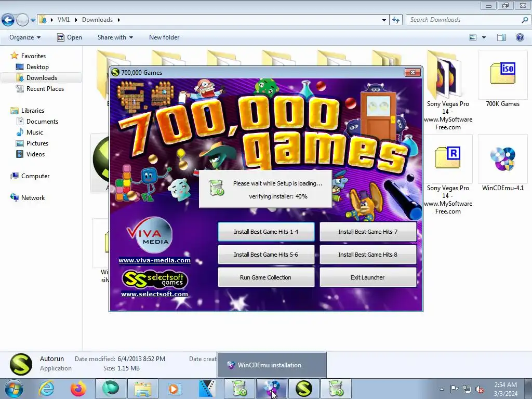
Task: Click the refresh button beside address bar
Action: click(x=395, y=20)
